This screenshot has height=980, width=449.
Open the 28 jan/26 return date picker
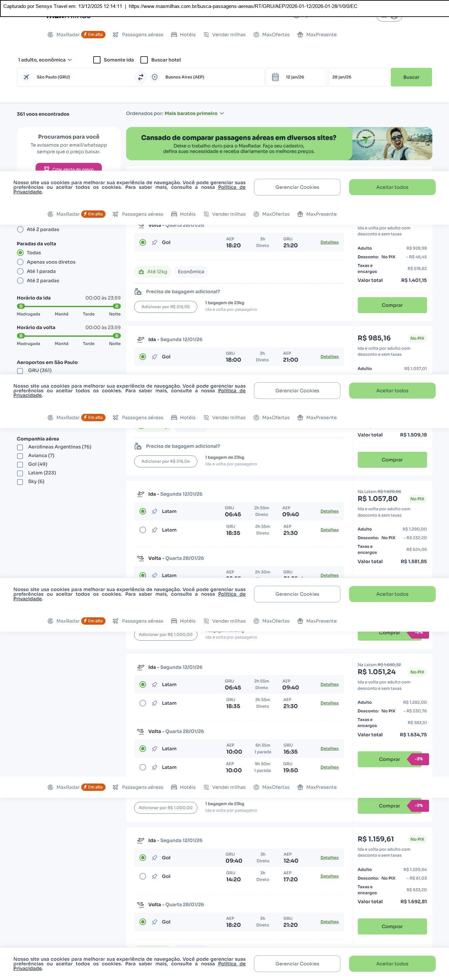click(x=358, y=77)
